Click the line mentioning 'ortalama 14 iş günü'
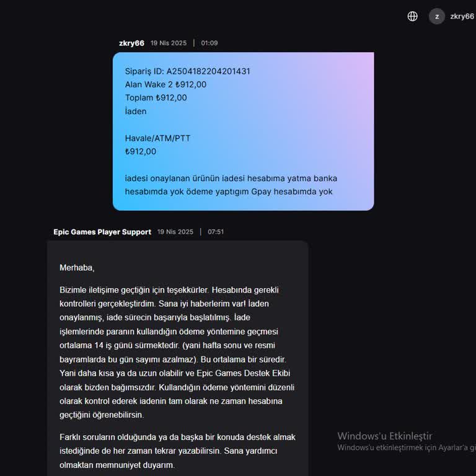The image size is (476, 476). click(x=167, y=345)
